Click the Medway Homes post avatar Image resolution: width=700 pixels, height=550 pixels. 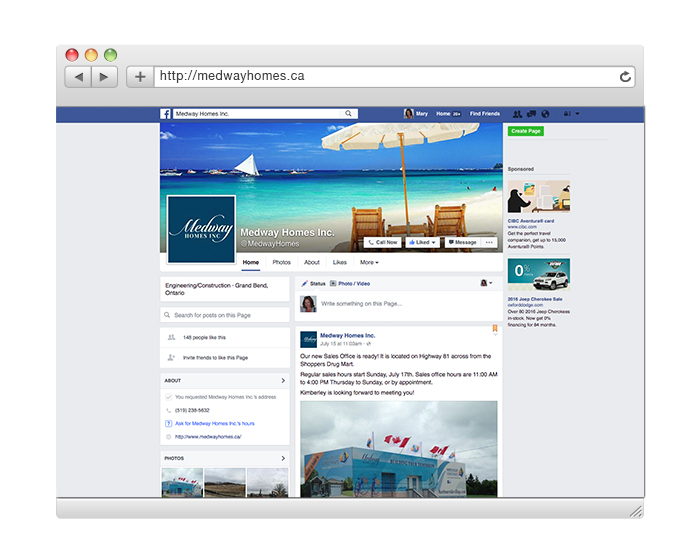pyautogui.click(x=309, y=339)
